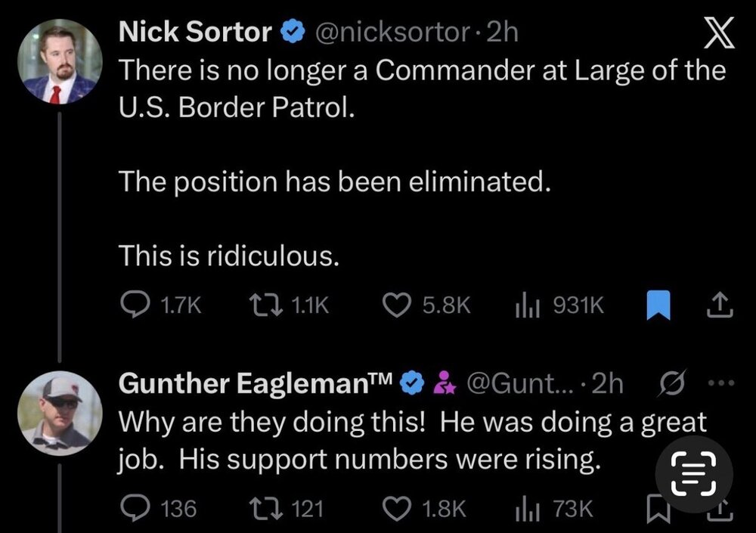This screenshot has height=533, width=756.
Task: Remove bookmark from Nick Sortor's post
Action: [658, 305]
